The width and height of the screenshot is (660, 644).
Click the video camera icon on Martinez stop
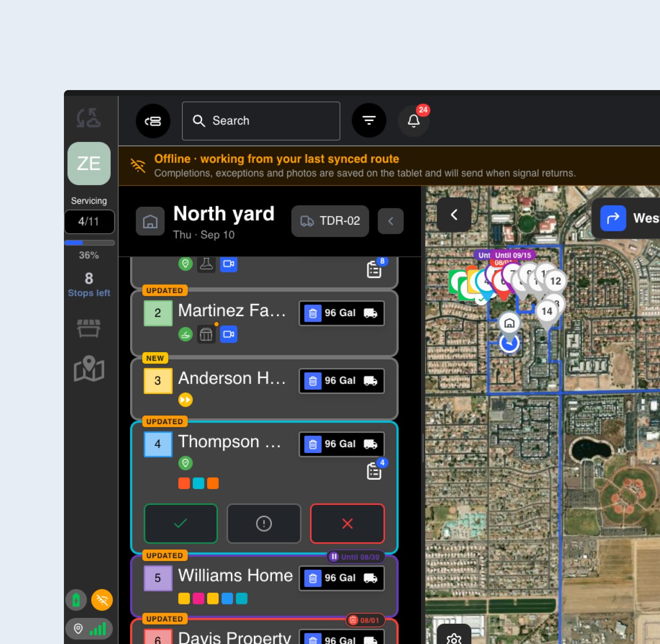pyautogui.click(x=229, y=335)
